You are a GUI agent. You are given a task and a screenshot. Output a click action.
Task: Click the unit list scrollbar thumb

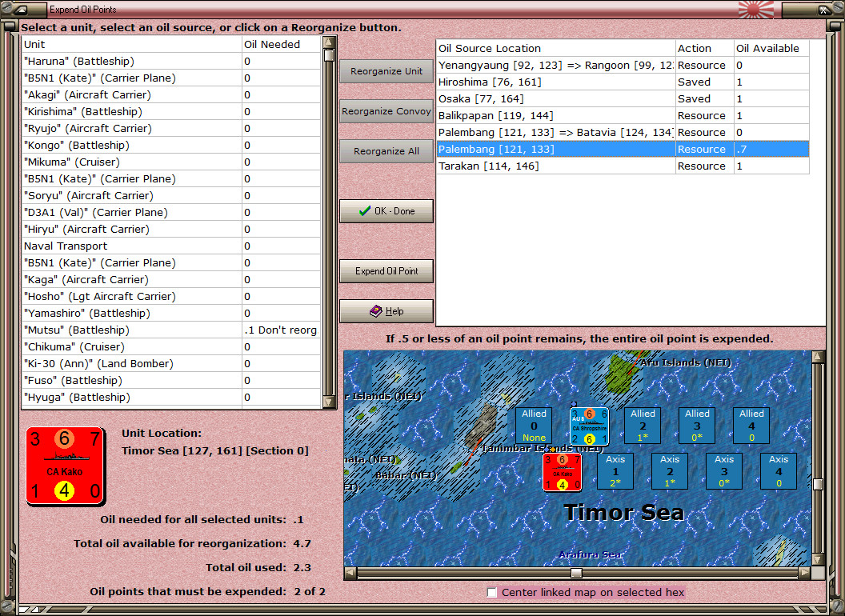[x=329, y=55]
